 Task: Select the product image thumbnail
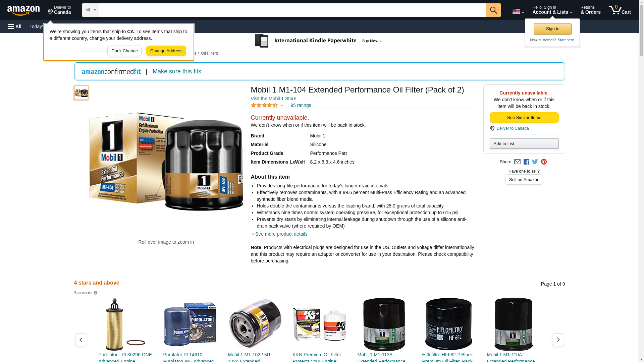(81, 93)
